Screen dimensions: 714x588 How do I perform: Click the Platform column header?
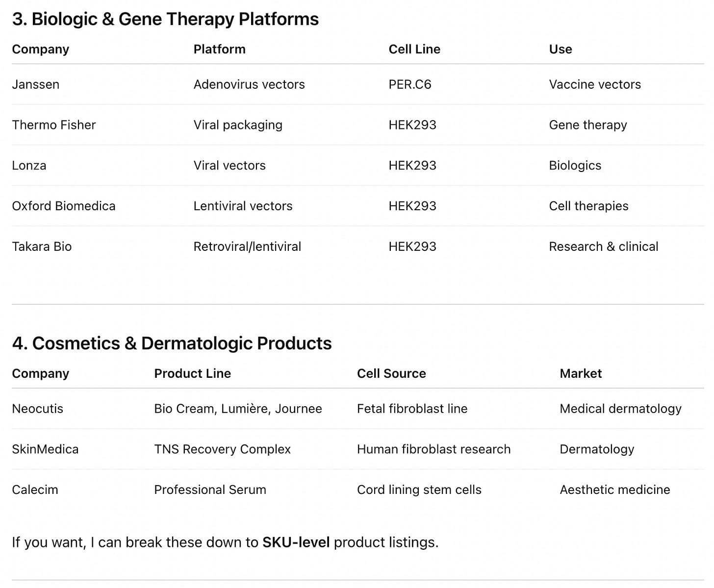pos(219,49)
